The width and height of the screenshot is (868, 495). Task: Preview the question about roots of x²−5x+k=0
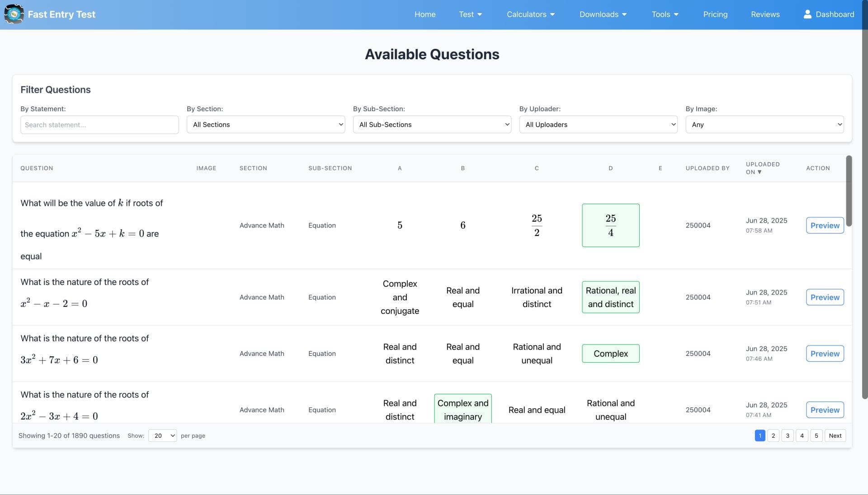pos(824,225)
